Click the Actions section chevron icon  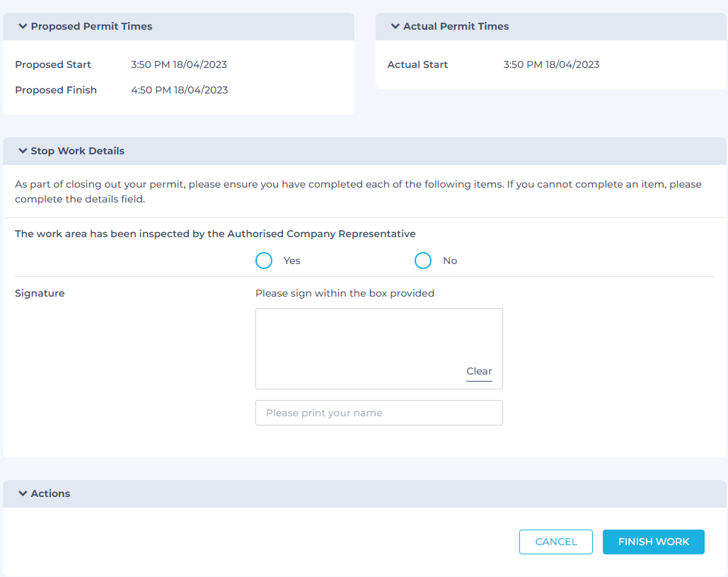click(23, 494)
